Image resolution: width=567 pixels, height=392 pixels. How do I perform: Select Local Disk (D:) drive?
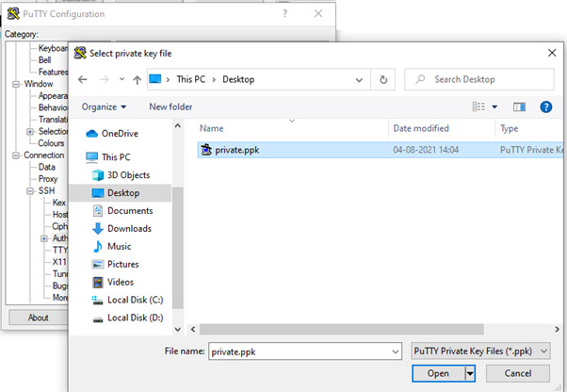pos(127,318)
